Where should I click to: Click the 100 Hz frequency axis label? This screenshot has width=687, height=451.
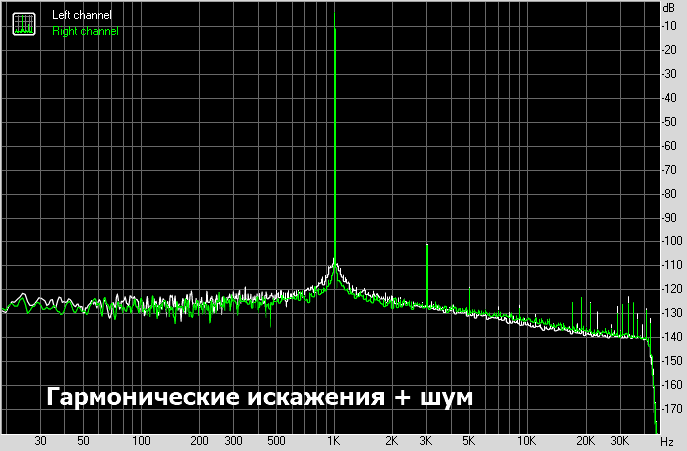tap(141, 440)
